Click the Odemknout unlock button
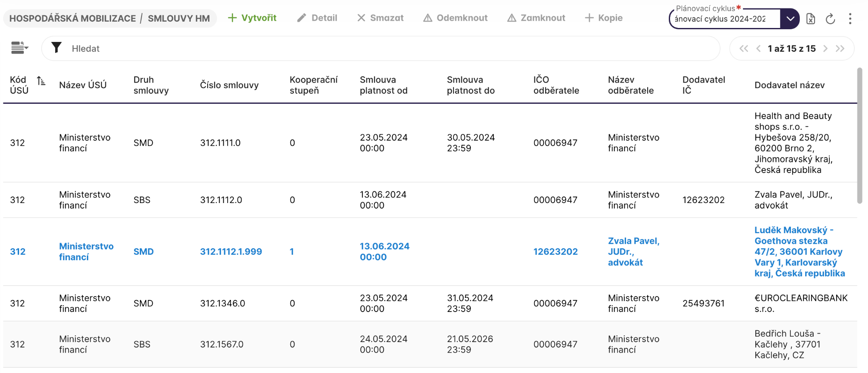Viewport: 868px width, 373px height. pos(456,18)
